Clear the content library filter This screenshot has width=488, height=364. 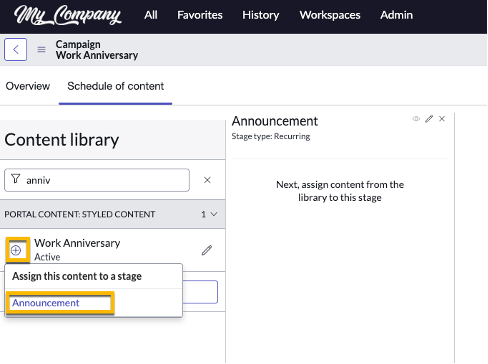pos(207,180)
